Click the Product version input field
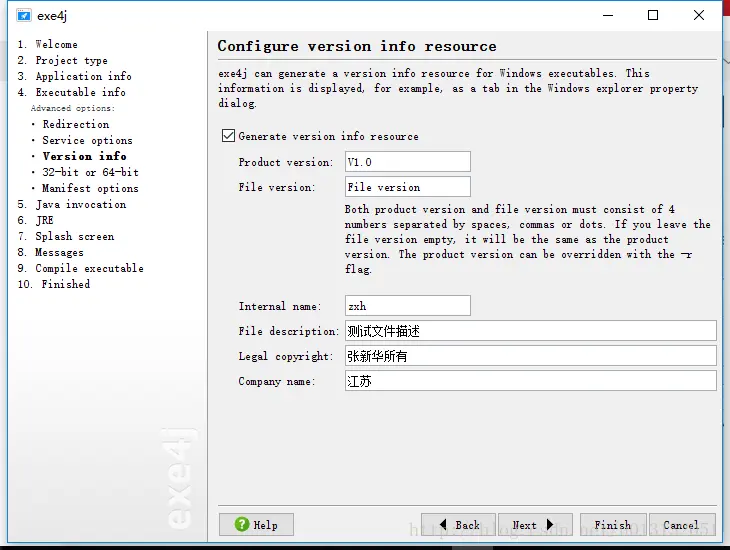 pos(408,162)
